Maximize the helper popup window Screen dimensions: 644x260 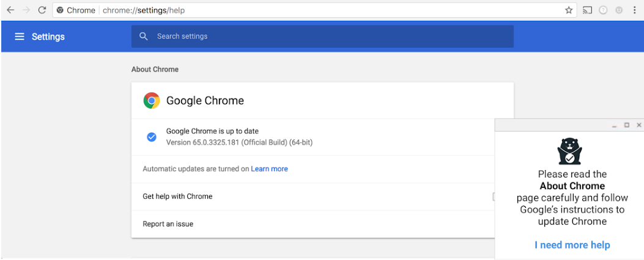click(x=627, y=125)
